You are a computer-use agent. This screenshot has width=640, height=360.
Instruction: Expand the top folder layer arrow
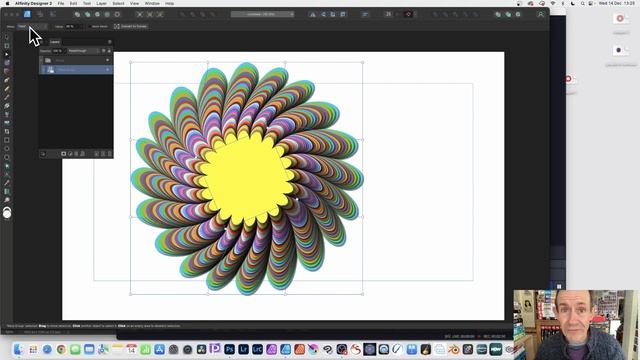tap(42, 60)
